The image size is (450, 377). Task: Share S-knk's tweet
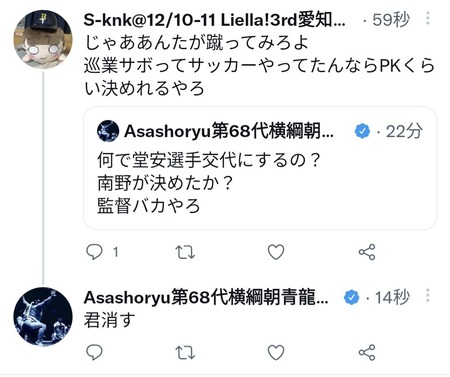pyautogui.click(x=367, y=252)
